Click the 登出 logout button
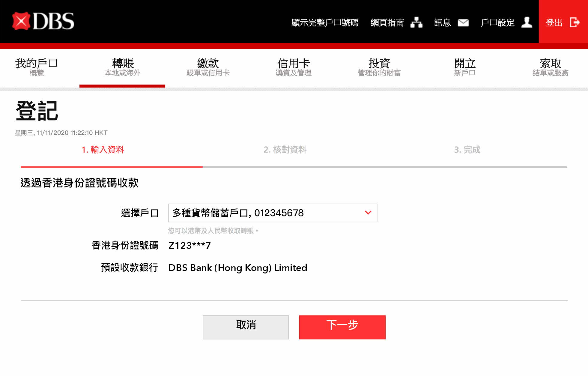This screenshot has width=588, height=376. pos(563,22)
